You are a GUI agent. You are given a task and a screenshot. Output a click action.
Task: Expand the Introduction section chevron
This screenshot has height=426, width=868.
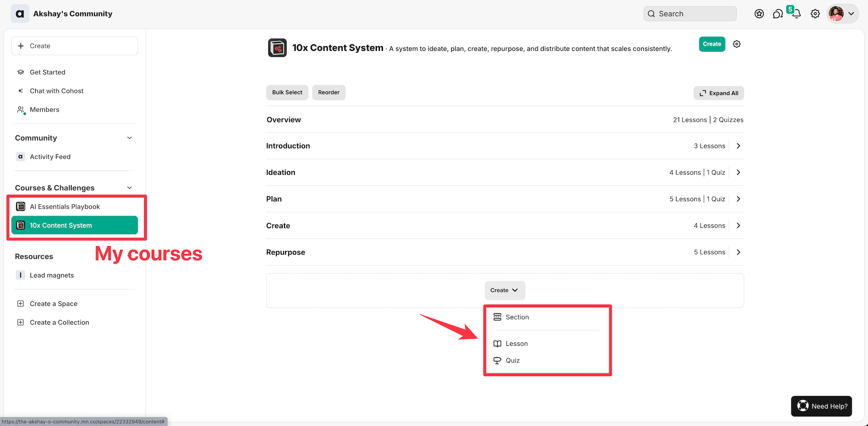coord(738,146)
